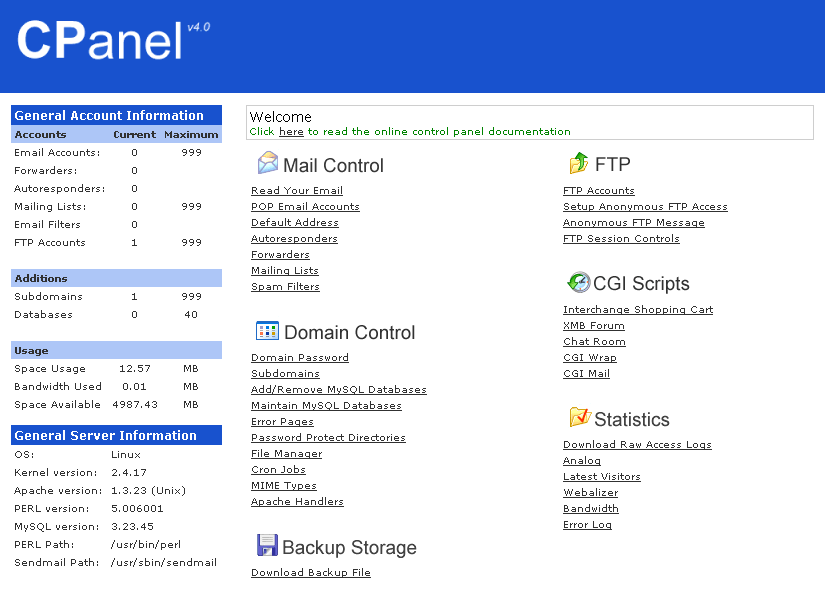Screen dimensions: 825x595
Task: Open the online documentation 'here' link
Action: coord(291,132)
